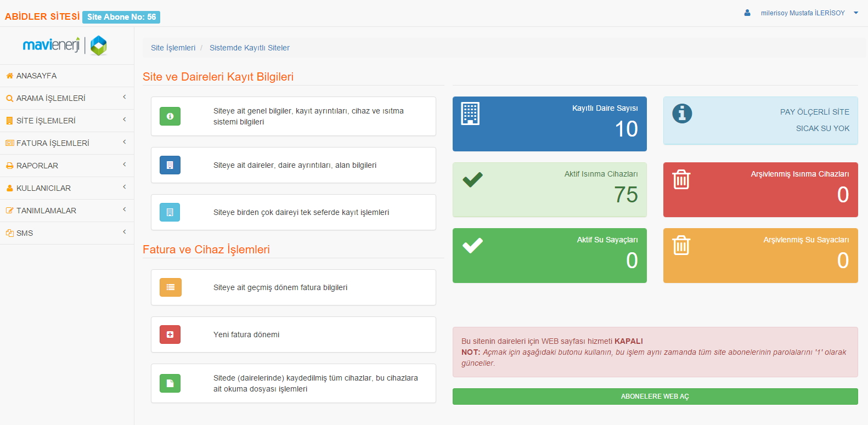868x425 pixels.
Task: Click the user icon beside KULLANICILAR
Action: point(9,188)
